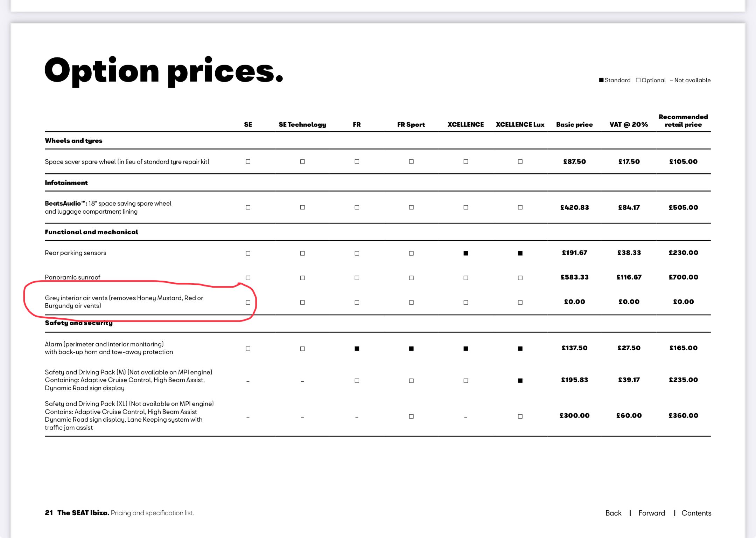
Task: Click the SE optional box for Space saver wheel
Action: 248,161
